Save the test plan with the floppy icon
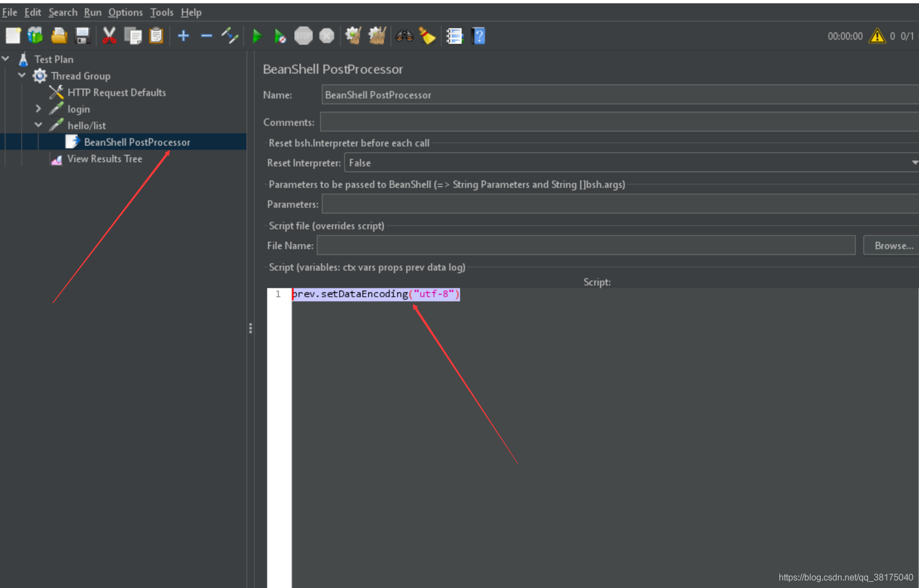Viewport: 919px width, 588px height. [x=82, y=36]
